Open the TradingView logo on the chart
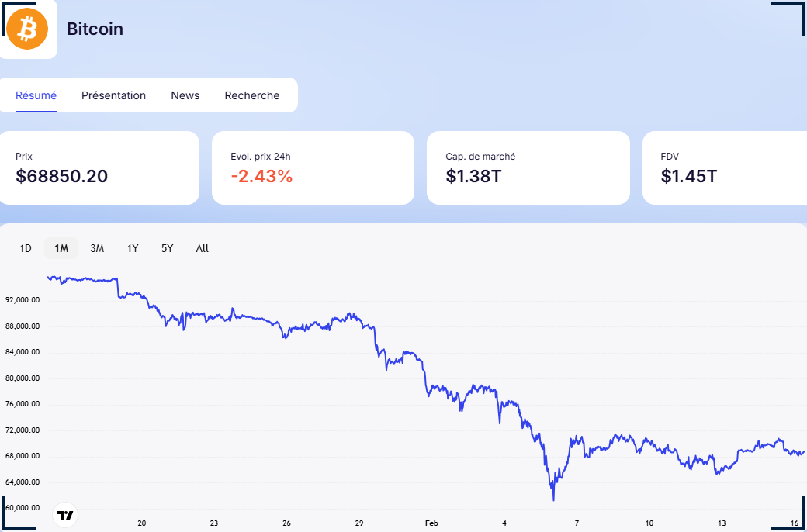 [65, 515]
